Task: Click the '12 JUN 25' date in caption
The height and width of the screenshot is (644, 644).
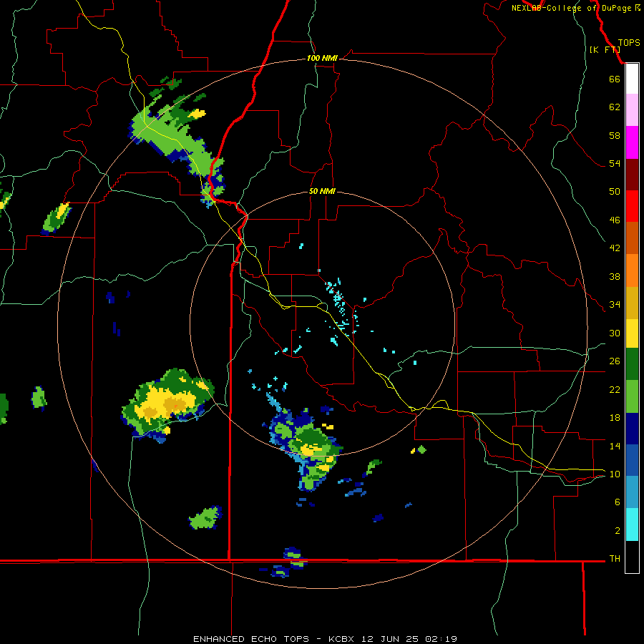Action: pos(390,639)
